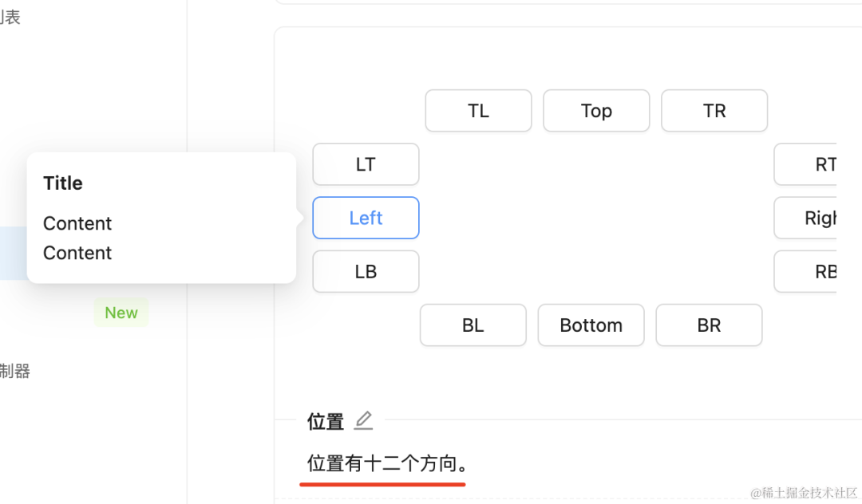862x504 pixels.
Task: Select the TR placement button
Action: (x=714, y=111)
